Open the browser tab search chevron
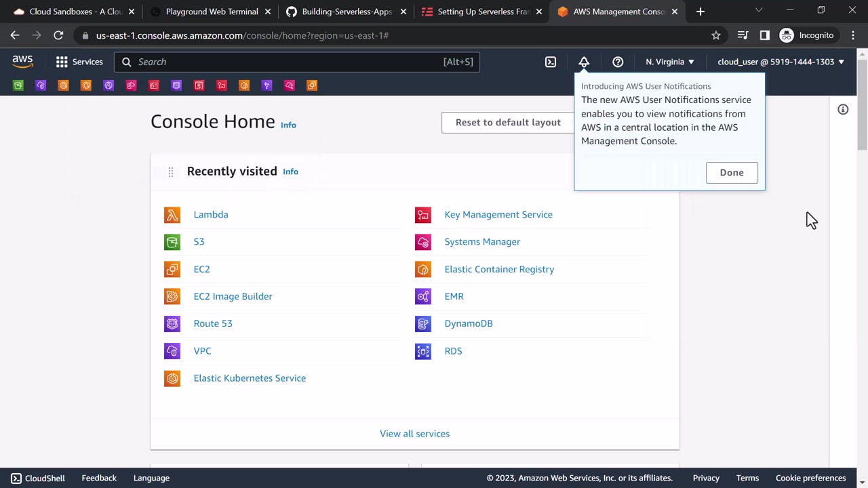The image size is (868, 488). point(759,10)
